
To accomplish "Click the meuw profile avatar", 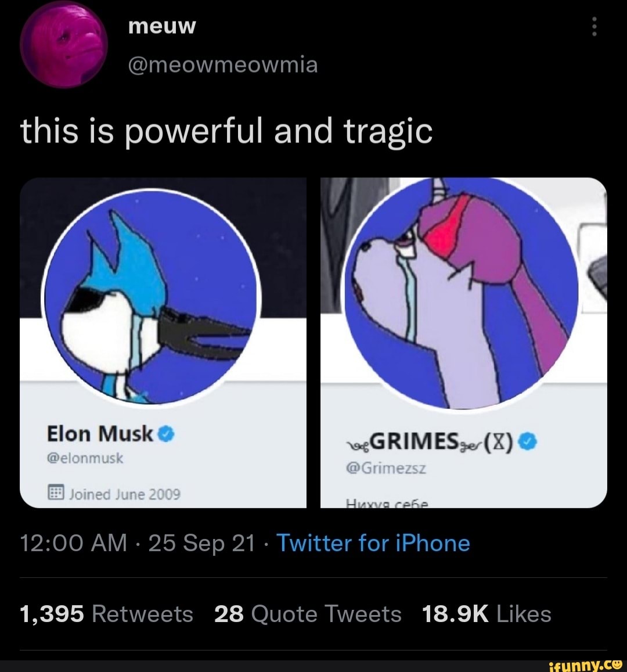I will click(64, 44).
